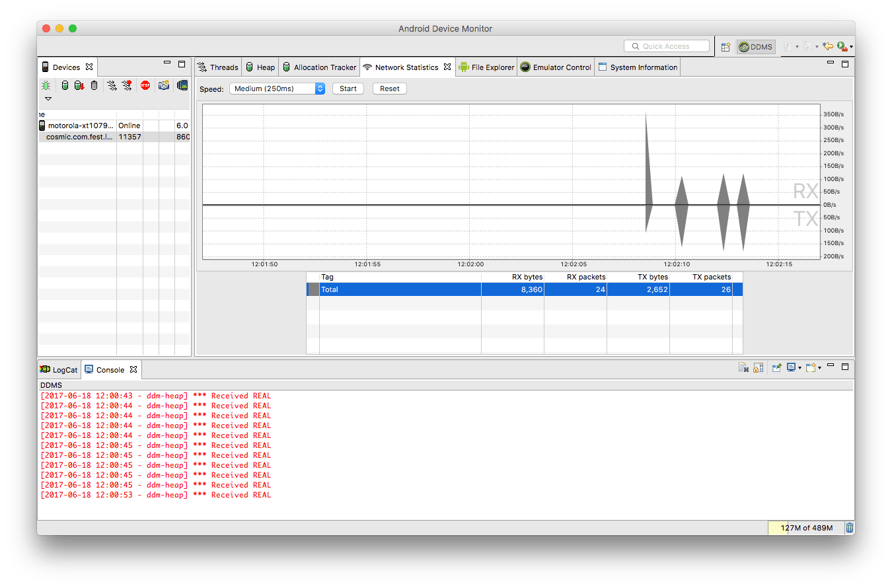
Task: Switch to the Heap tab
Action: [x=260, y=67]
